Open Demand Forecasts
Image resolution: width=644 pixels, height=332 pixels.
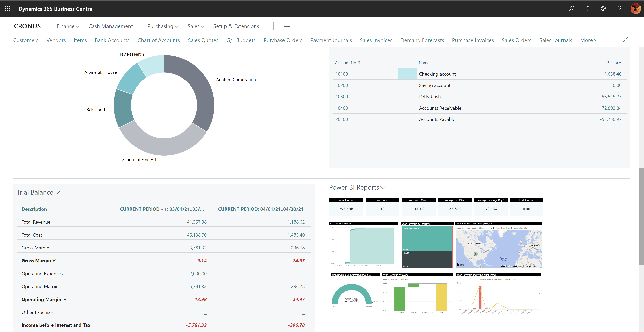422,40
